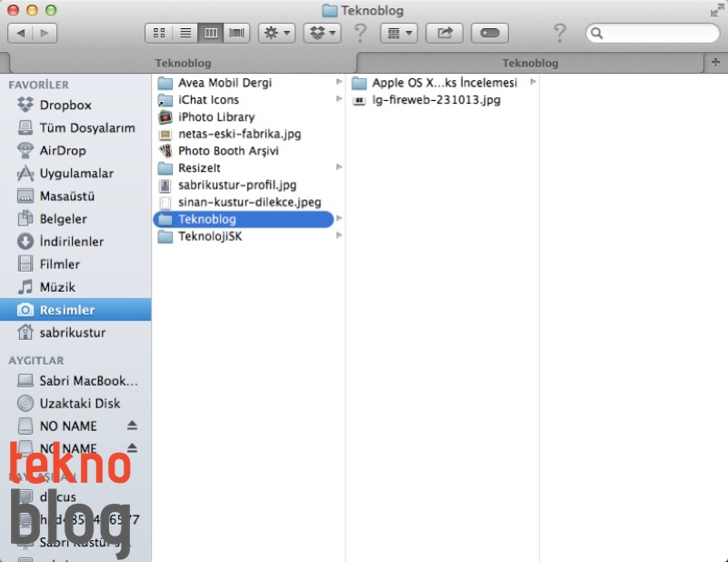728x562 pixels.
Task: Expand the Apple OS X...ks İncelemesi arrow
Action: point(534,82)
